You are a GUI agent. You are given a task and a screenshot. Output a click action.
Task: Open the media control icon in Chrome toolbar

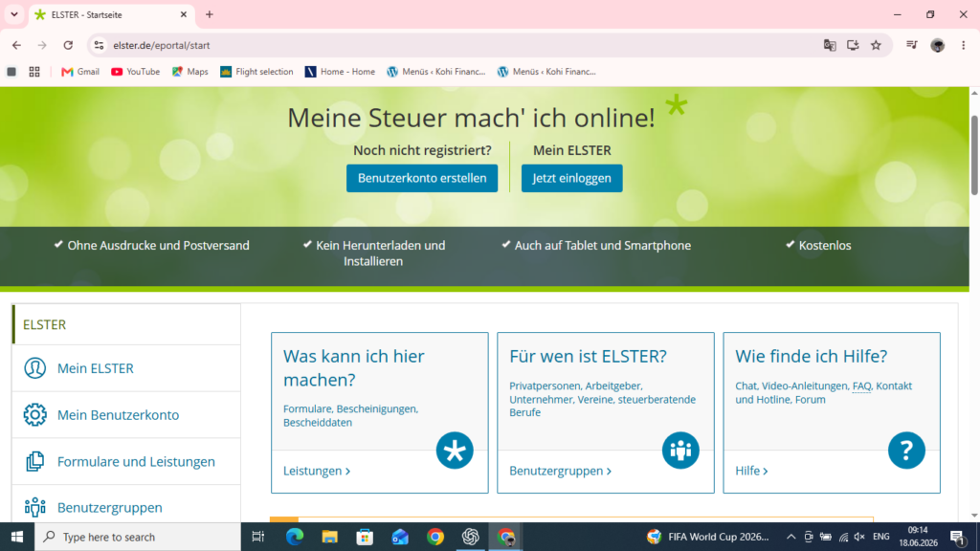[x=912, y=45]
